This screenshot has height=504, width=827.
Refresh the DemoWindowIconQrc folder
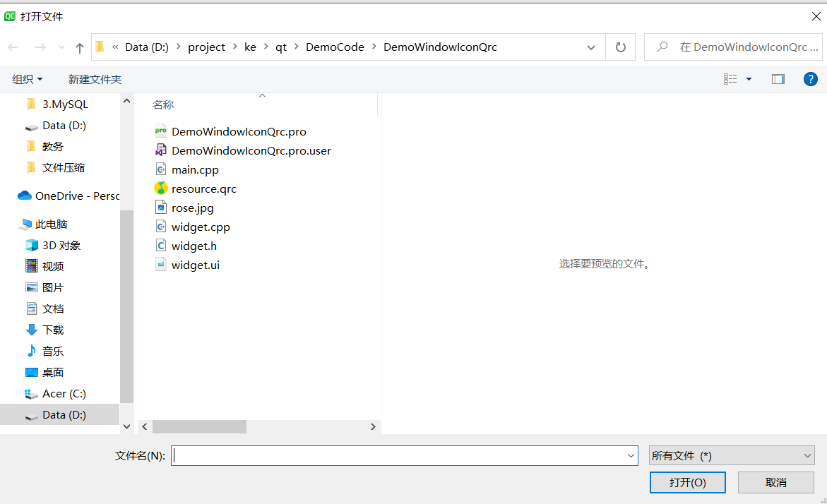point(621,47)
